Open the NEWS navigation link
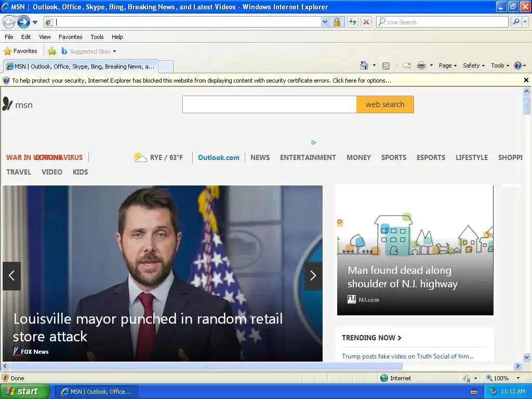This screenshot has height=399, width=532. 260,157
